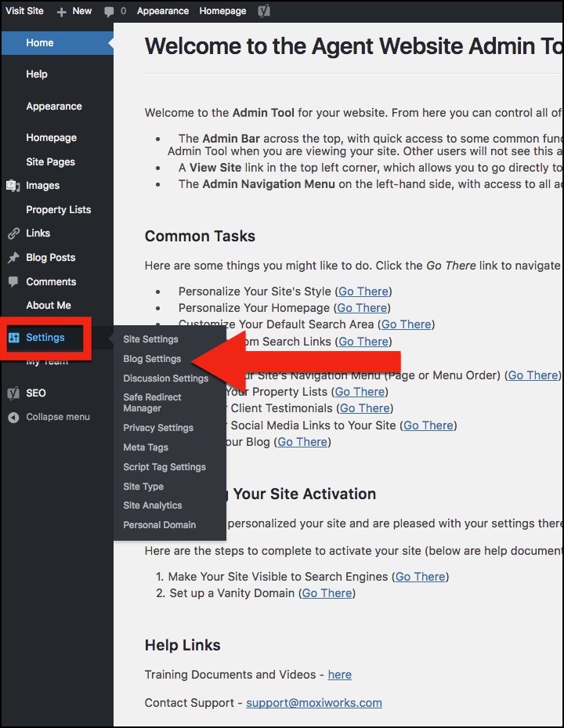Click the support@moxiworks.com email link
564x728 pixels.
pos(313,703)
